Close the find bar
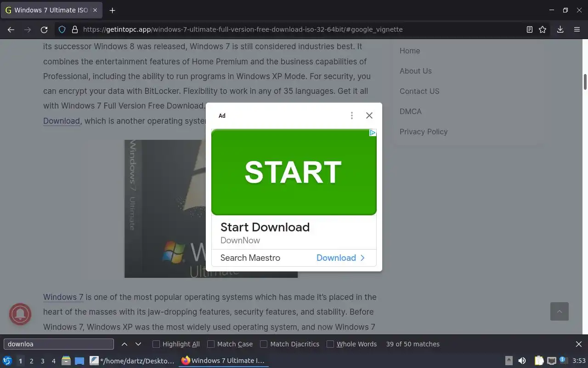Image resolution: width=588 pixels, height=368 pixels. (579, 344)
